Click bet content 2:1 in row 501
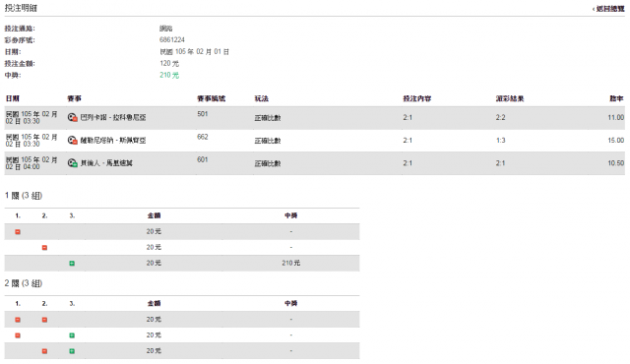 point(408,118)
